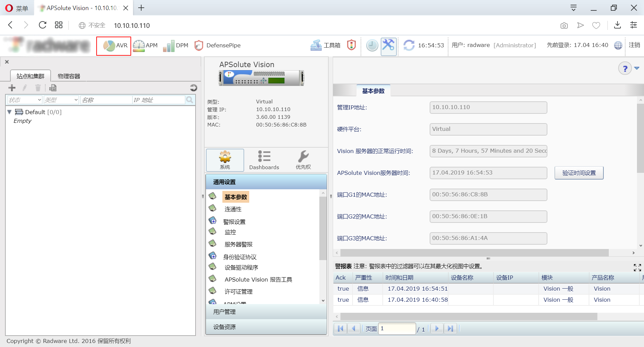Image resolution: width=644 pixels, height=347 pixels.
Task: Click the refresh icon beside the clock
Action: coord(409,45)
